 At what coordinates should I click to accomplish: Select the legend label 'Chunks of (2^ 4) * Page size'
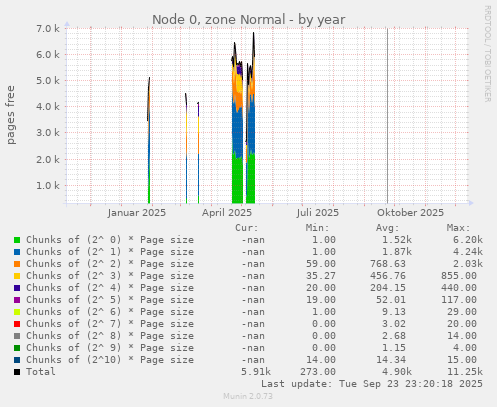click(x=110, y=288)
